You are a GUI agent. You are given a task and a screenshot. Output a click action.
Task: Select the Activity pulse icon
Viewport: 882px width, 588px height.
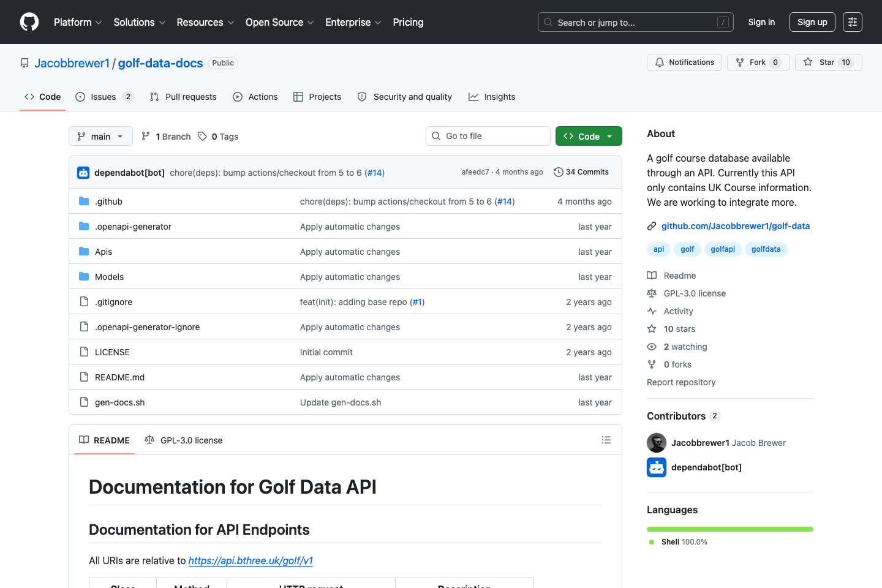coord(652,311)
